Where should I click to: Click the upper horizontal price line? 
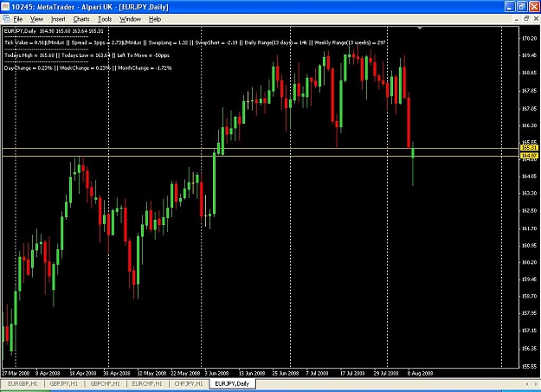click(x=261, y=148)
